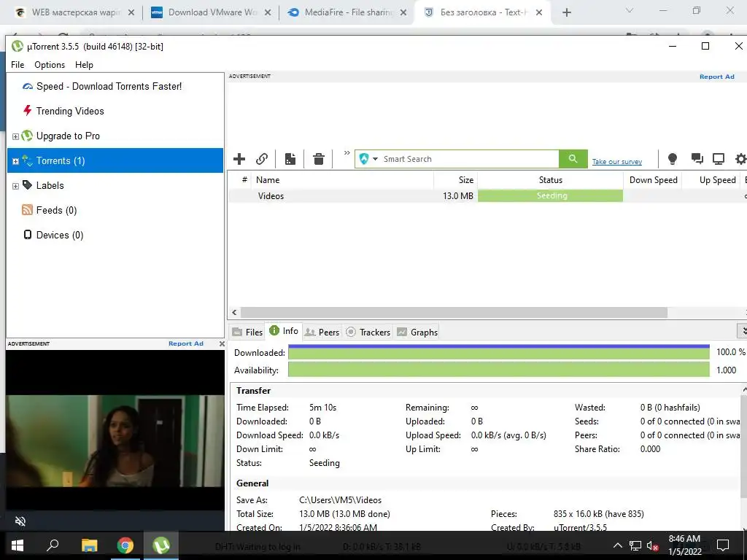Click the video advertisement thumbnail

coord(115,441)
